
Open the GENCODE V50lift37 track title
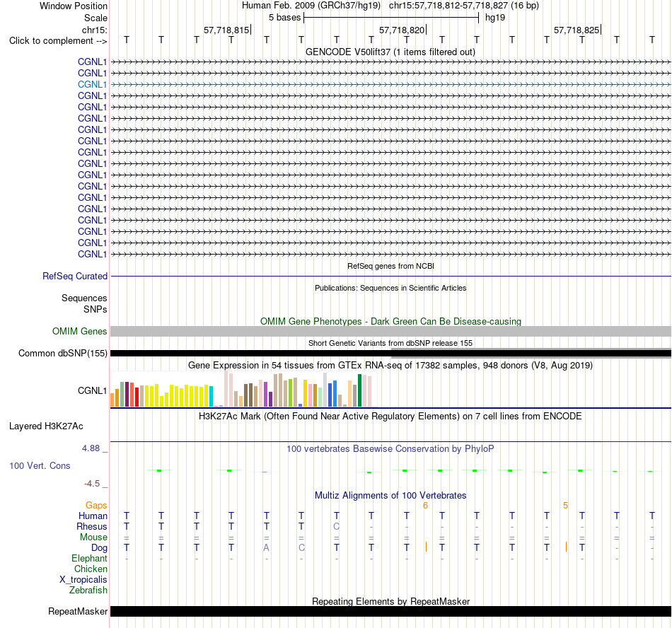[390, 52]
